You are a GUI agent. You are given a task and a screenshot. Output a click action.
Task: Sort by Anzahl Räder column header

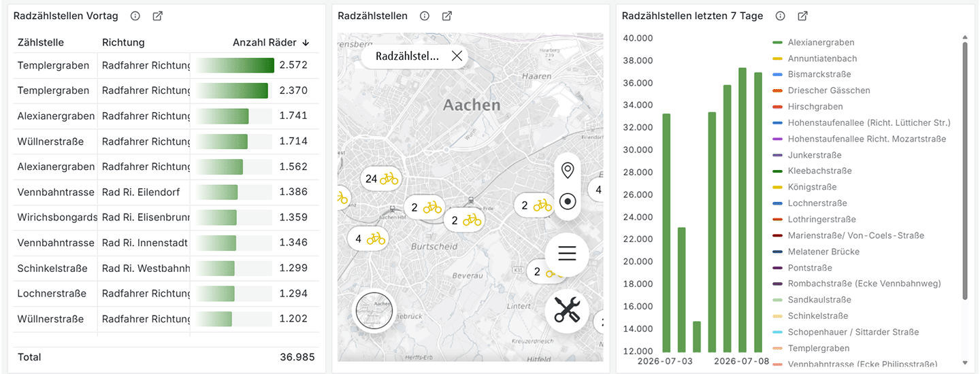(x=265, y=42)
